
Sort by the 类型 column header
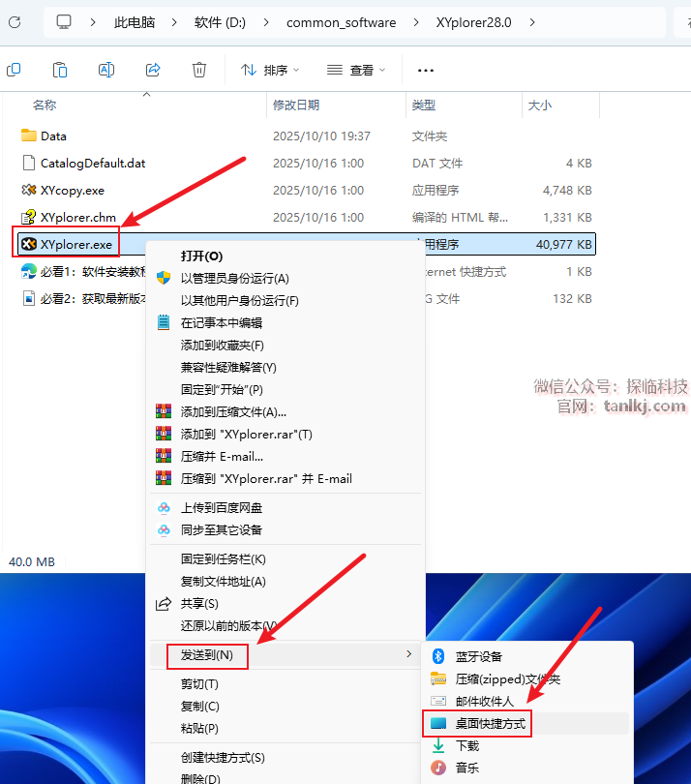(424, 105)
